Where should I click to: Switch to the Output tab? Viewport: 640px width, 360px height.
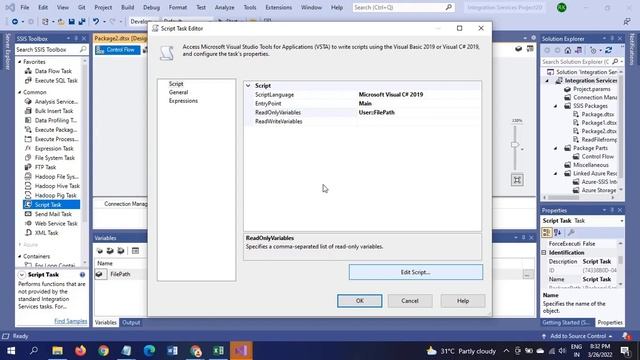[131, 323]
